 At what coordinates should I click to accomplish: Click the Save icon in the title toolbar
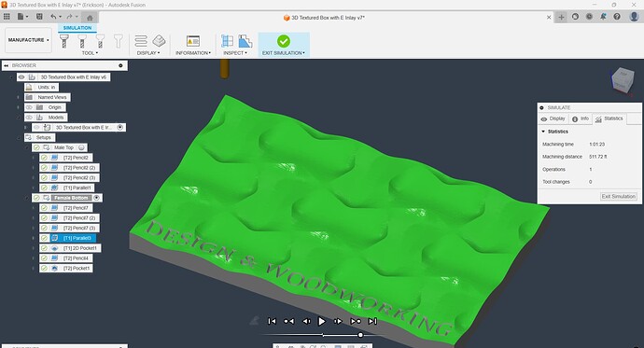tap(39, 17)
